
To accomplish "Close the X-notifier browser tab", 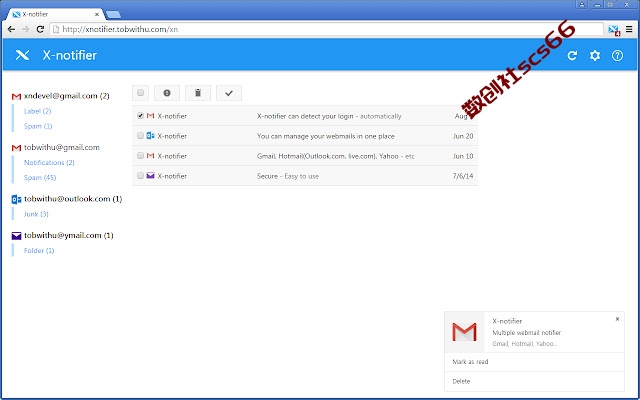I will pyautogui.click(x=97, y=14).
